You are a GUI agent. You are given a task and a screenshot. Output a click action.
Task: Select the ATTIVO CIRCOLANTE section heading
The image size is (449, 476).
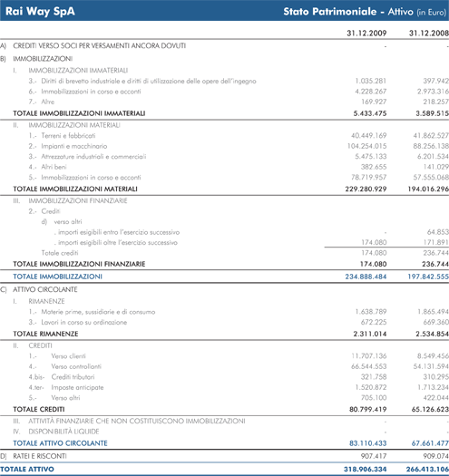pyautogui.click(x=45, y=289)
